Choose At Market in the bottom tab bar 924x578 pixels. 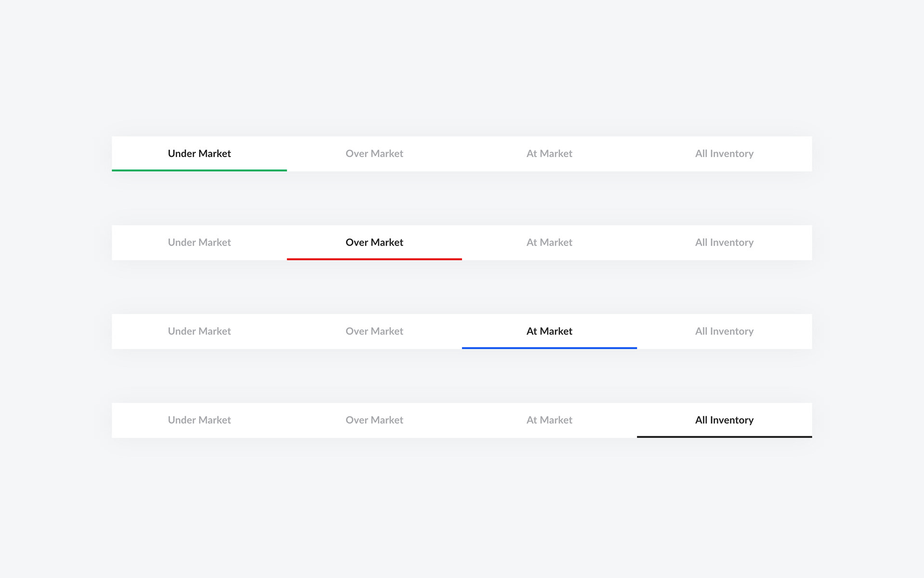coord(549,420)
